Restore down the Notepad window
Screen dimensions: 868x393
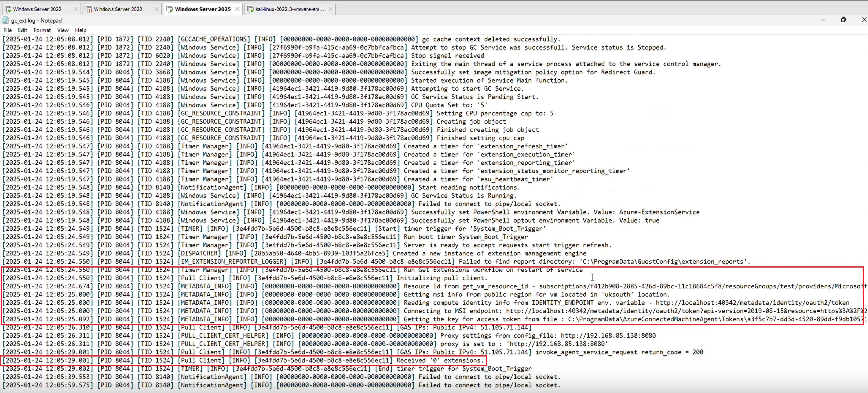pyautogui.click(x=843, y=20)
